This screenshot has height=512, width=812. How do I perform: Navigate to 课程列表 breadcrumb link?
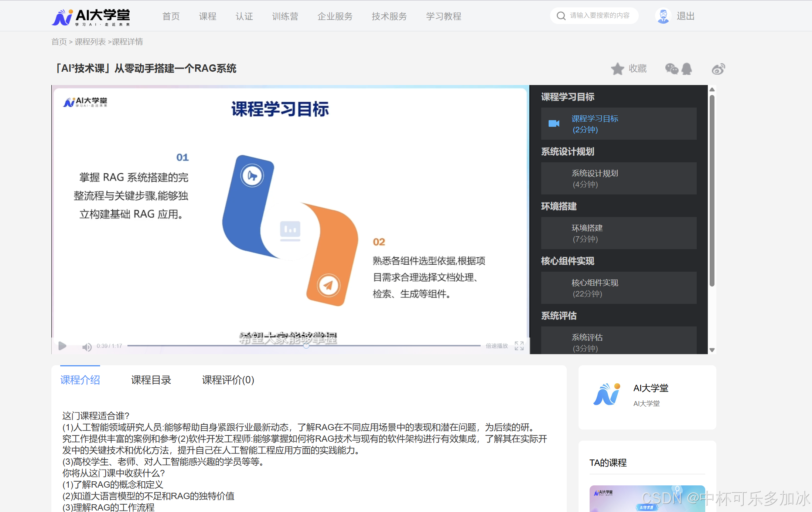(91, 41)
